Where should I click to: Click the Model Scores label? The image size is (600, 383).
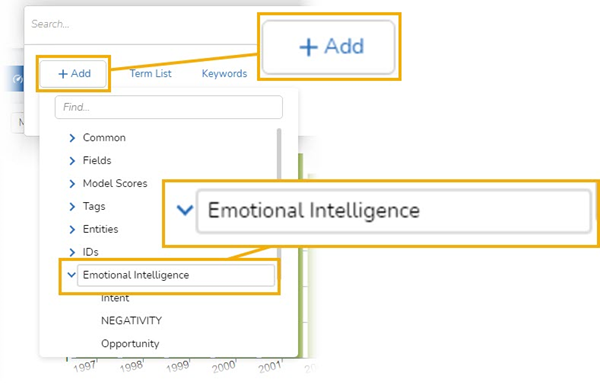[115, 184]
